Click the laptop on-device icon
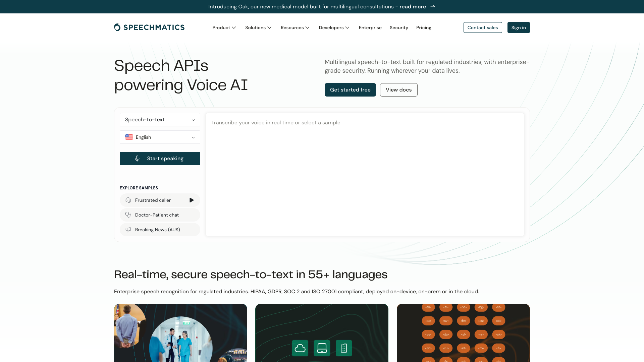Image resolution: width=644 pixels, height=362 pixels. click(x=322, y=348)
